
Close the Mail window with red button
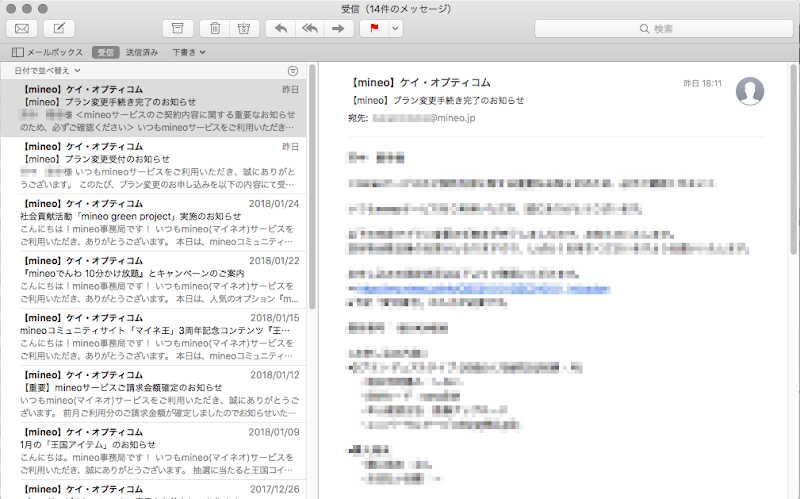pyautogui.click(x=11, y=9)
